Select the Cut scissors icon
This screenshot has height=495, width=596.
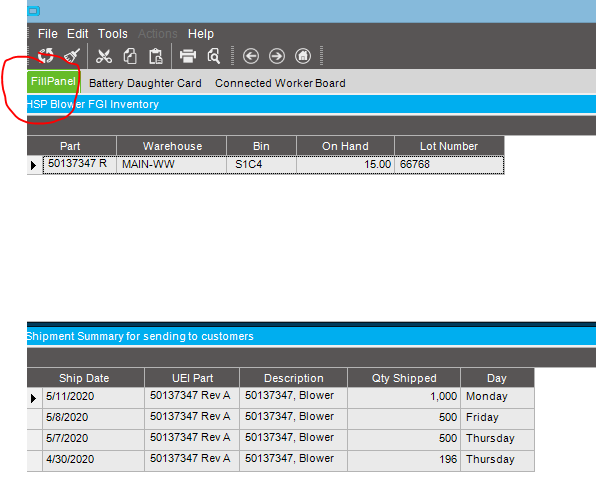pyautogui.click(x=104, y=56)
